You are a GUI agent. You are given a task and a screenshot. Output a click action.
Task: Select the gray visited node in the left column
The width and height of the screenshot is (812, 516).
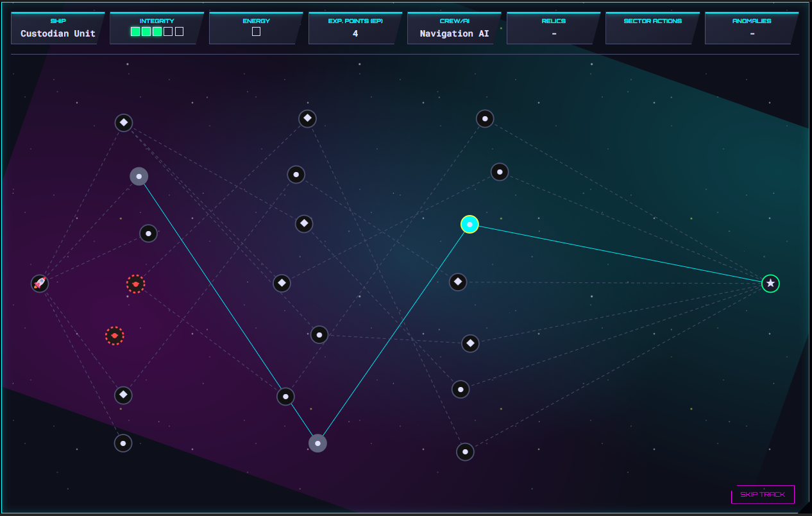click(x=139, y=176)
